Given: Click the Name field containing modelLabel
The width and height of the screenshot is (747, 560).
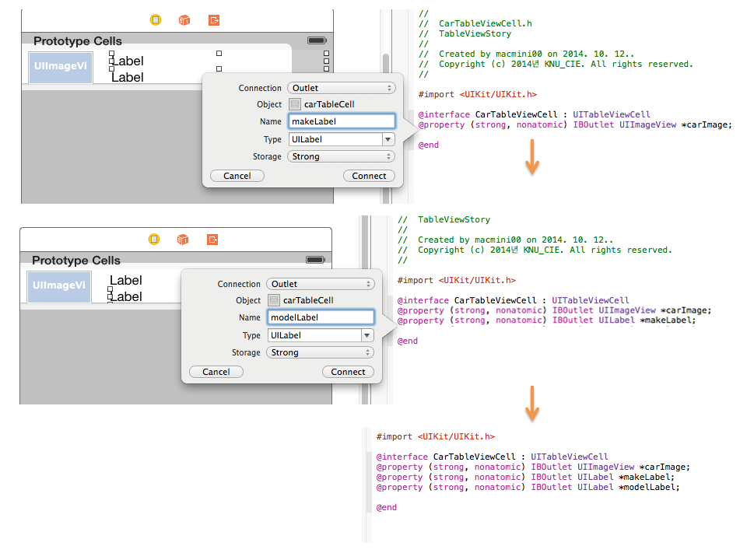Looking at the screenshot, I should [x=320, y=317].
